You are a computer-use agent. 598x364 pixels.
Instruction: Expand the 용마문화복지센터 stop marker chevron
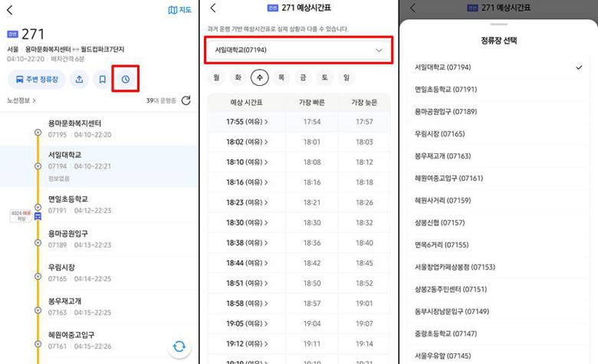click(38, 133)
